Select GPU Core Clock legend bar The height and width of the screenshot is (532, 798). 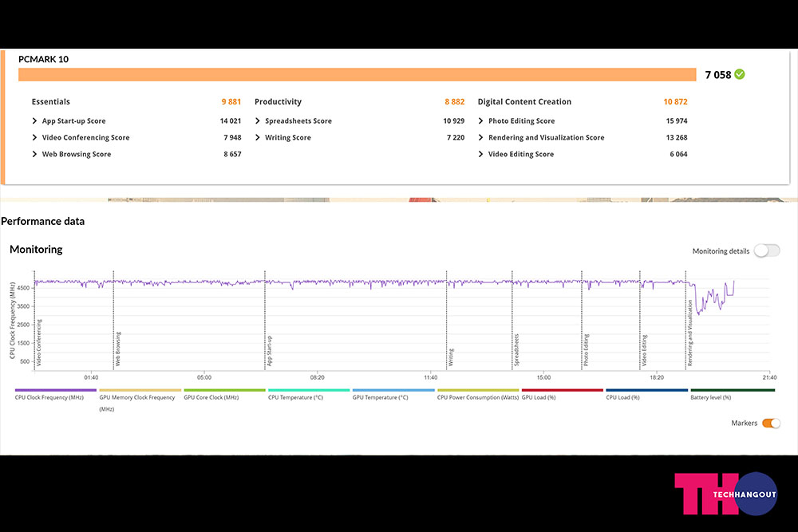(x=224, y=390)
